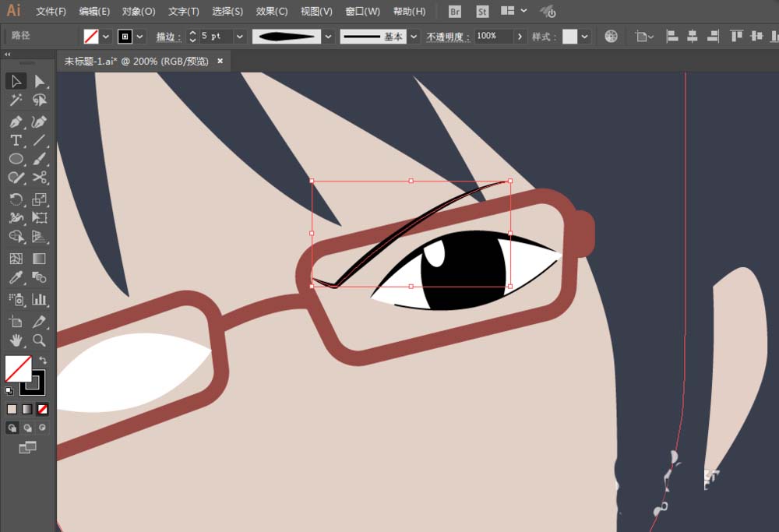Screen dimensions: 779x532
Task: Select the Line Segment tool
Action: click(x=39, y=140)
